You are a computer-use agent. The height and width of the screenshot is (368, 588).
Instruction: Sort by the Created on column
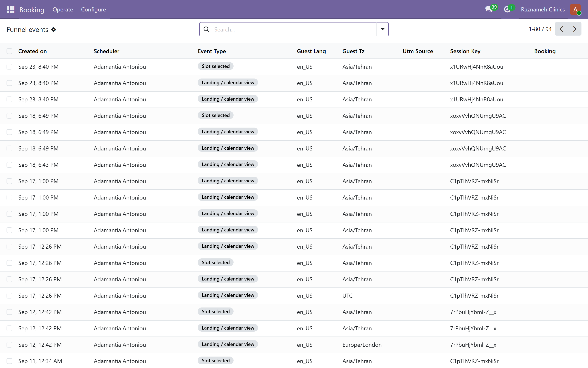[32, 51]
